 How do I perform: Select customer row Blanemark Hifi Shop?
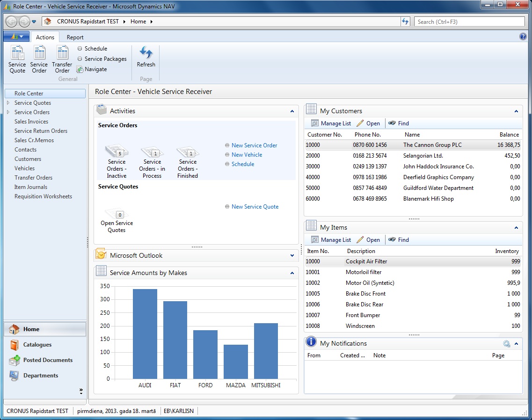point(413,199)
